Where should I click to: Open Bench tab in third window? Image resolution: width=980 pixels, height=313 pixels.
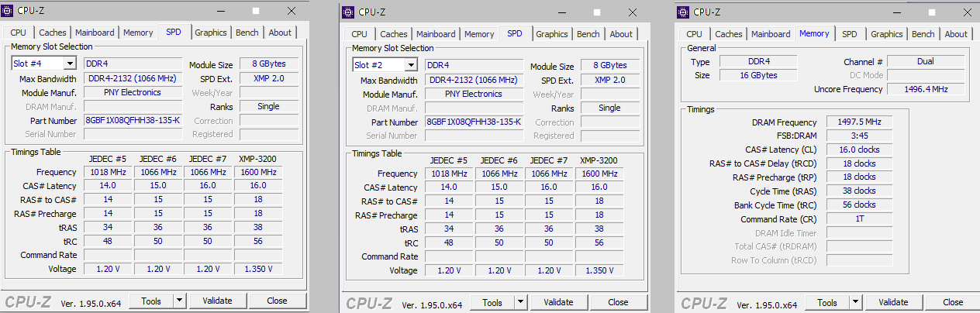[923, 34]
